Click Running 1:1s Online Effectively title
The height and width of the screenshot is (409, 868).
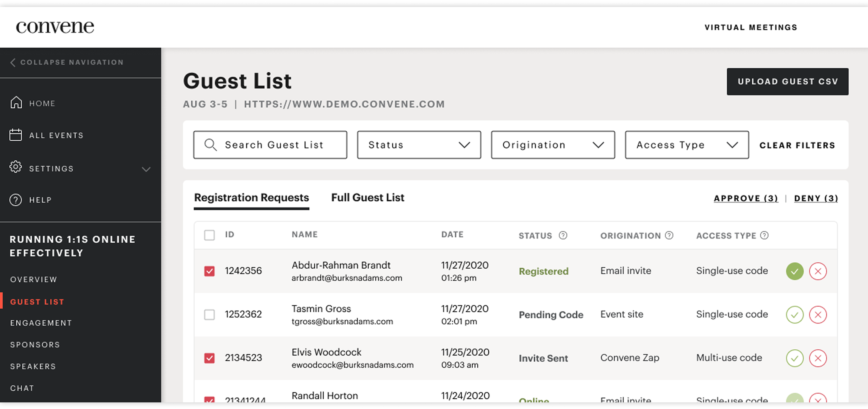click(72, 246)
